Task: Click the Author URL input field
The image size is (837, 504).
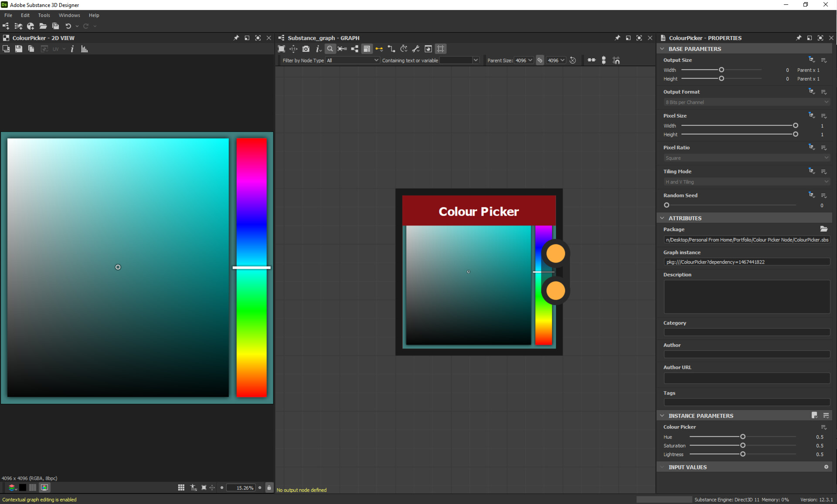Action: [x=746, y=378]
